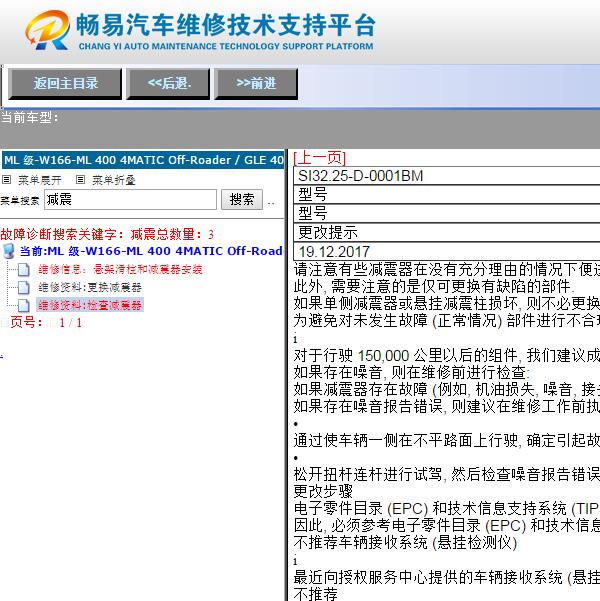This screenshot has height=601, width=600.
Task: Open tree root 当前:ML 级-W166-ML 400 4MATIC
Action: coord(151,251)
